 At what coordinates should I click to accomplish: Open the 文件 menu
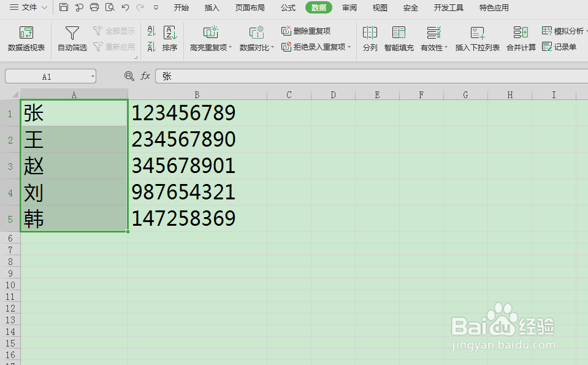[x=28, y=7]
